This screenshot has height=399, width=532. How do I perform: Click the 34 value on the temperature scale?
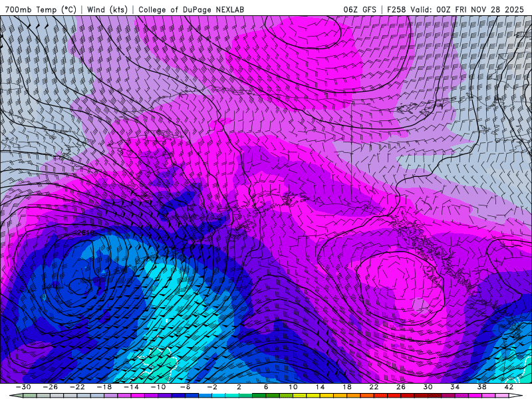pos(455,387)
